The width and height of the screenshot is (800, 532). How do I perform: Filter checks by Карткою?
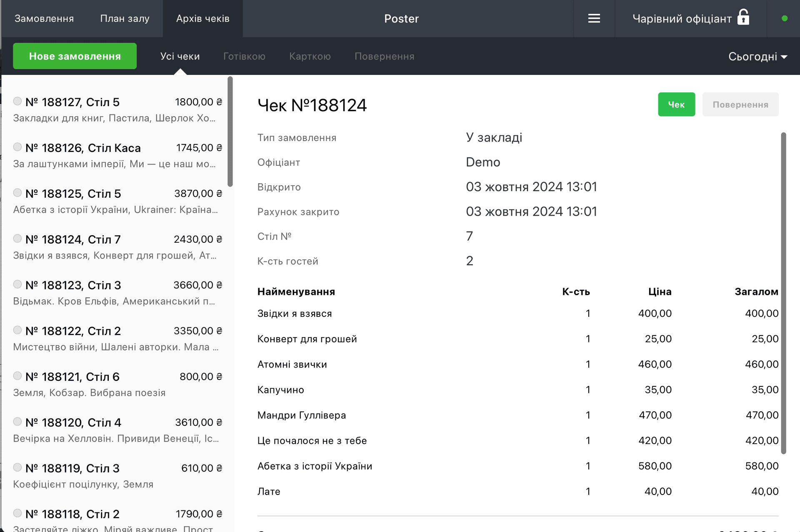[x=310, y=56]
